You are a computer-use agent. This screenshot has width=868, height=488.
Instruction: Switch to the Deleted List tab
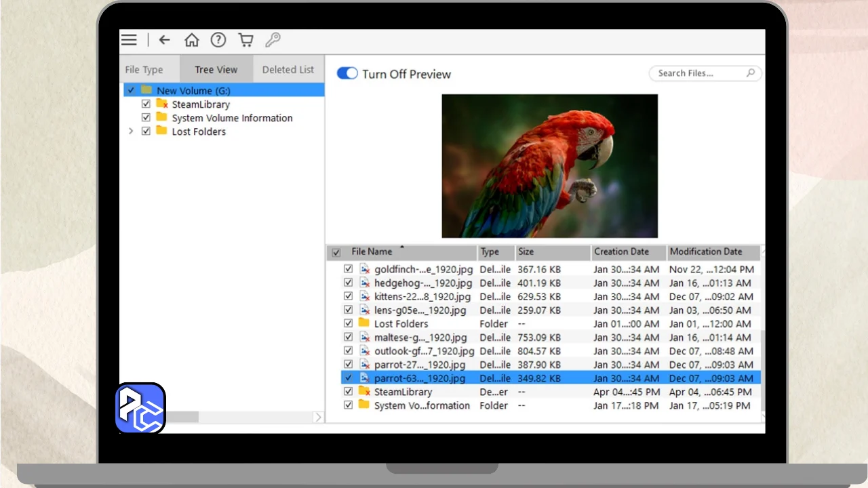(x=288, y=70)
